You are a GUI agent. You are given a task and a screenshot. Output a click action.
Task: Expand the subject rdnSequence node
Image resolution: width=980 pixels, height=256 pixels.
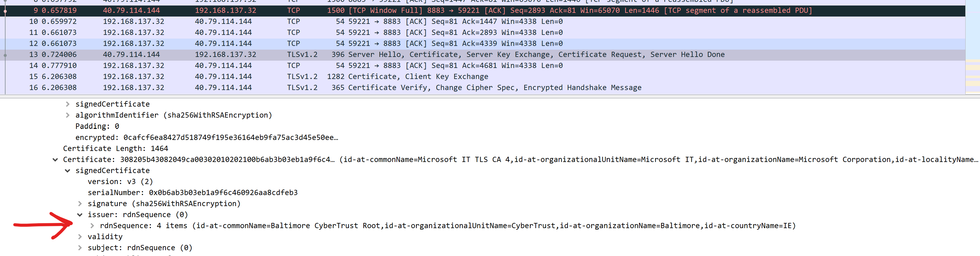point(80,247)
